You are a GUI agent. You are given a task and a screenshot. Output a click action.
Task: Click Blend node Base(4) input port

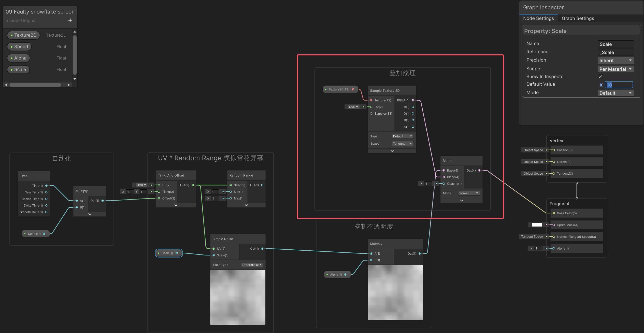[444, 171]
